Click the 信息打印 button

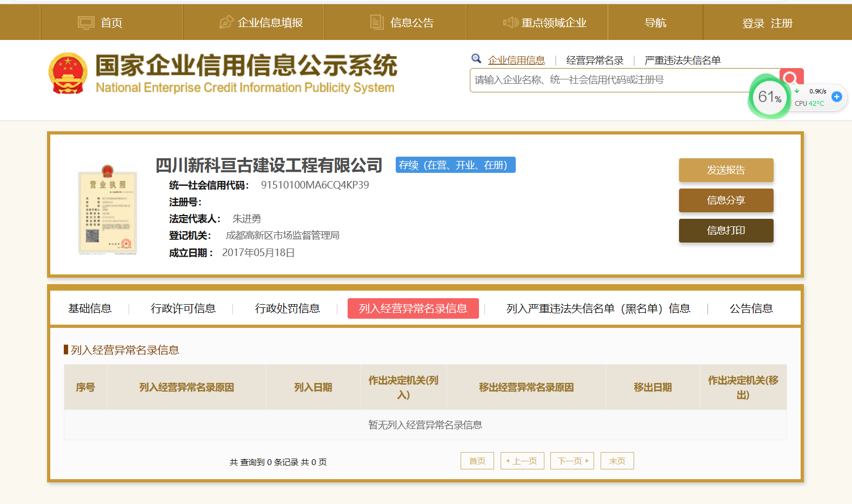726,231
